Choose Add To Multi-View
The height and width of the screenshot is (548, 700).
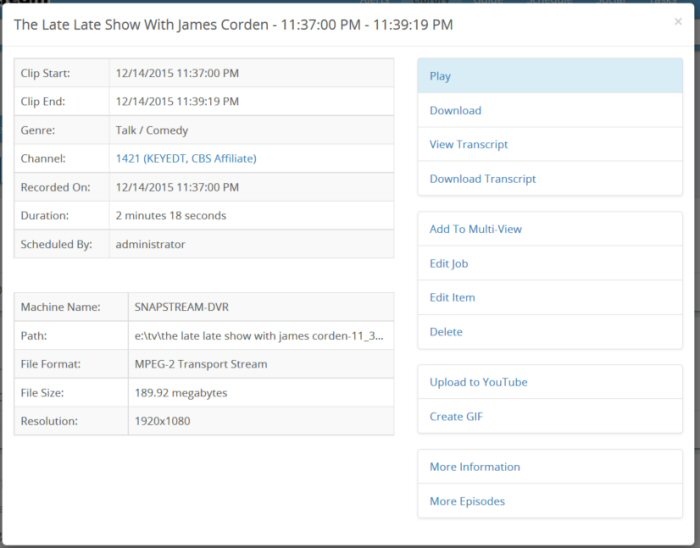click(550, 229)
